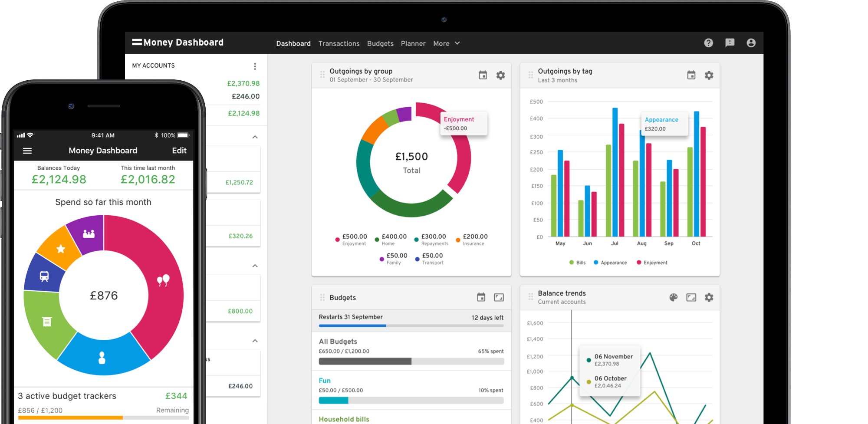Screen dimensions: 868x424
Task: Toggle Enjoyment £500.00 legend item
Action: 351,240
